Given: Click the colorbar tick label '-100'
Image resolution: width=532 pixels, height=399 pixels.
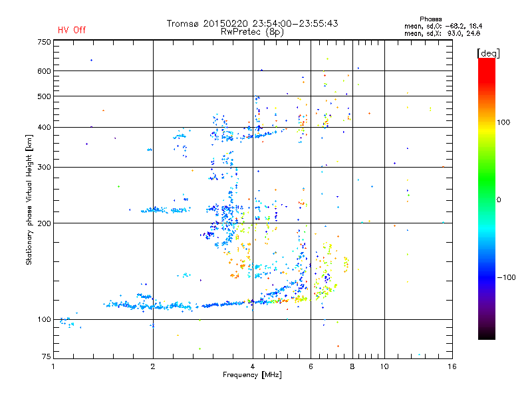Looking at the screenshot, I should tap(507, 277).
